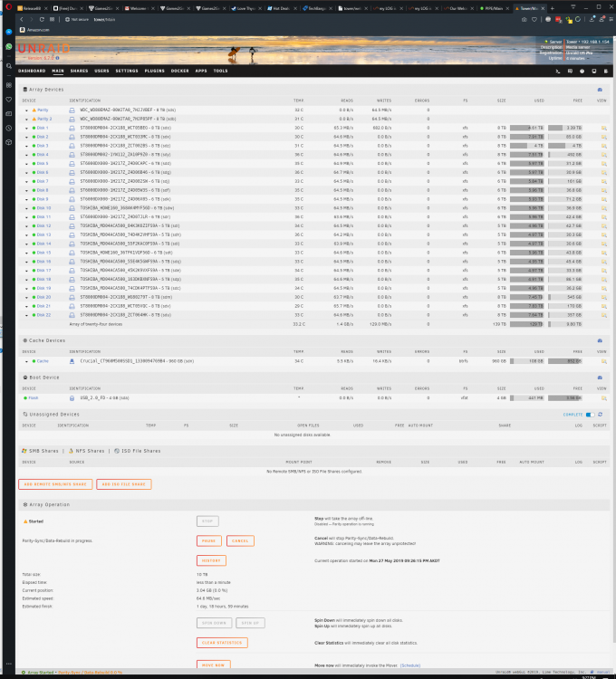Click the browser address bar

pos(290,20)
